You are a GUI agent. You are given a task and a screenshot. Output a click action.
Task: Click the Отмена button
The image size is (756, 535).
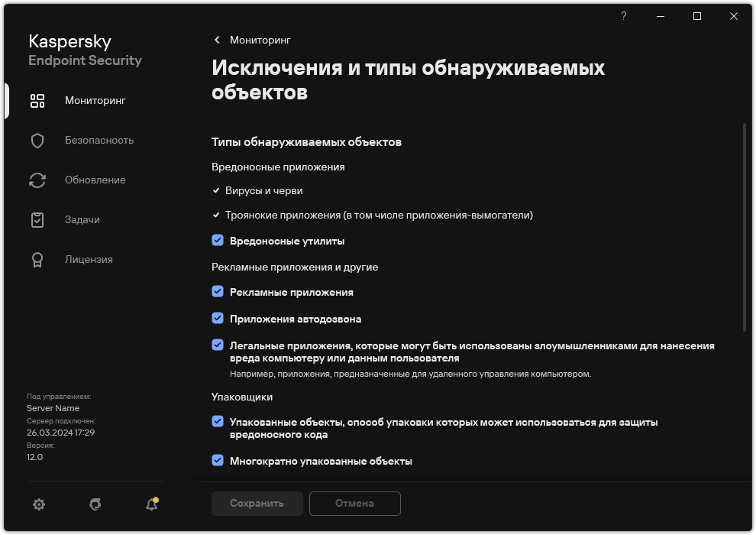tap(354, 504)
